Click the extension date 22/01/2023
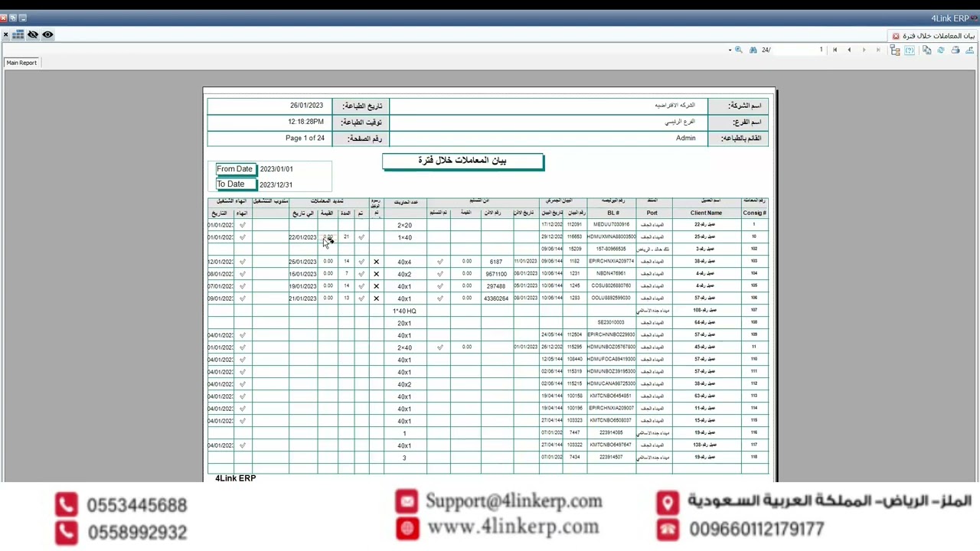Screen dimensions: 980x551 click(302, 237)
